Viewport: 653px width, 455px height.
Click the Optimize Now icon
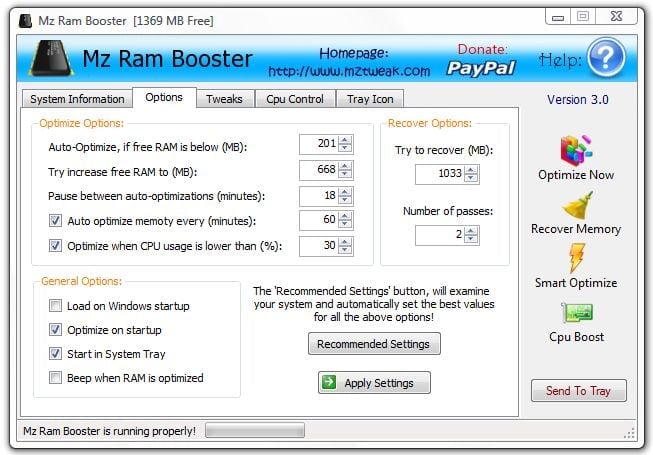tap(576, 150)
